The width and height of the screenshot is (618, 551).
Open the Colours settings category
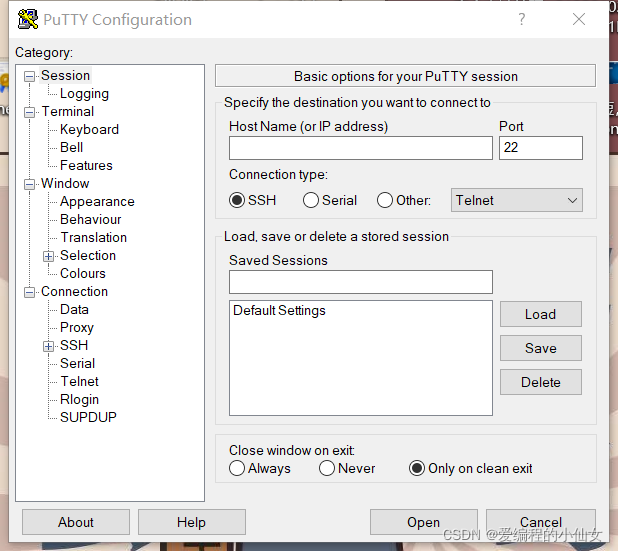[x=83, y=273]
